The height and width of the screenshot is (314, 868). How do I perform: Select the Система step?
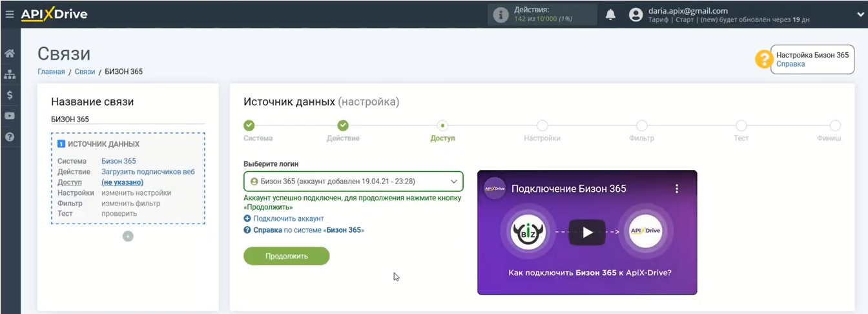[249, 125]
